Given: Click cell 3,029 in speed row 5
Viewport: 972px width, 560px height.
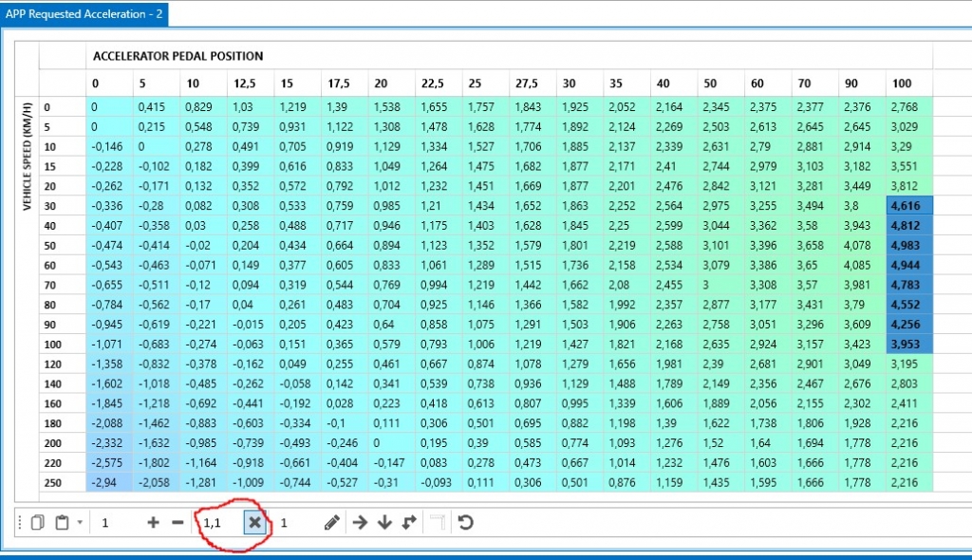Looking at the screenshot, I should point(908,126).
